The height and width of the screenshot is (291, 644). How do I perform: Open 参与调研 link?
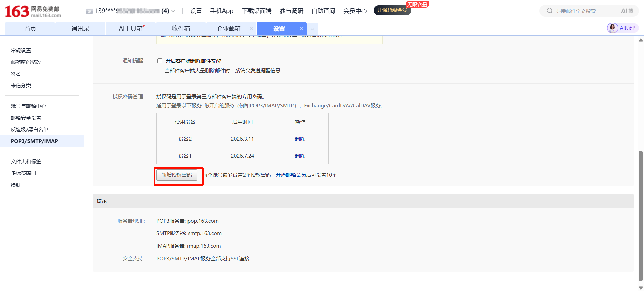(291, 11)
